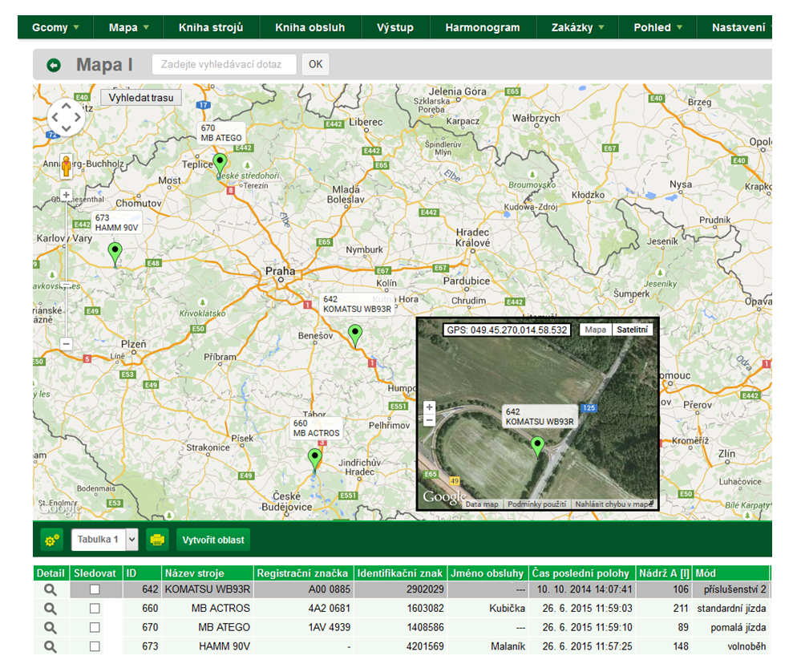793x672 pixels.
Task: Switch inset to Mapa view
Action: 595,330
